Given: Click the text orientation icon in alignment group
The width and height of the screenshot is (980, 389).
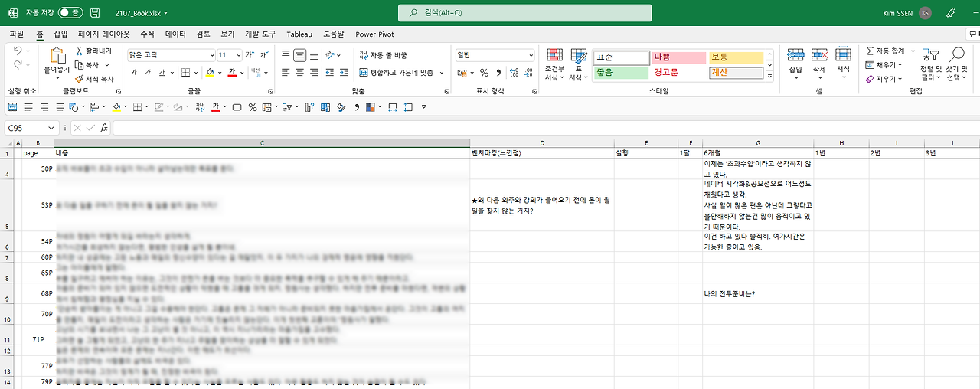Looking at the screenshot, I should pos(331,55).
